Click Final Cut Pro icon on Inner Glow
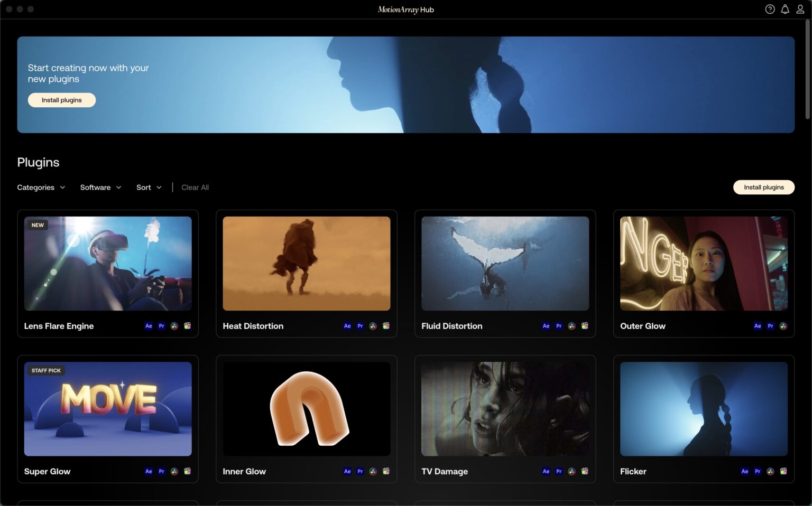 pos(386,471)
